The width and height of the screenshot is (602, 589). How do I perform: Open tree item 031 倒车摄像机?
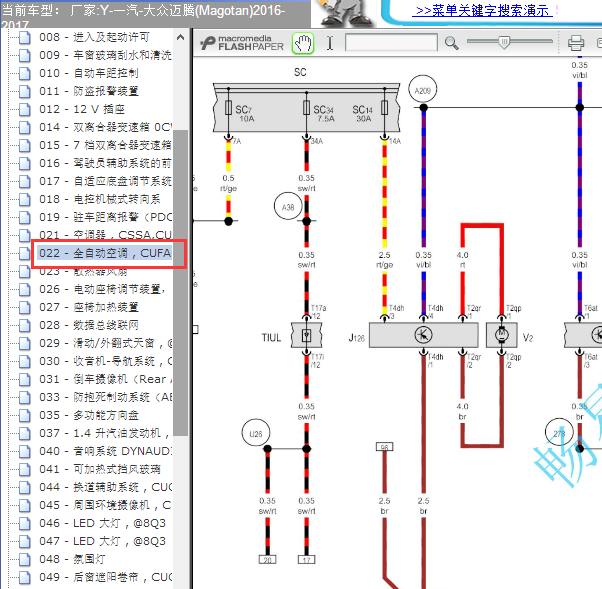105,379
